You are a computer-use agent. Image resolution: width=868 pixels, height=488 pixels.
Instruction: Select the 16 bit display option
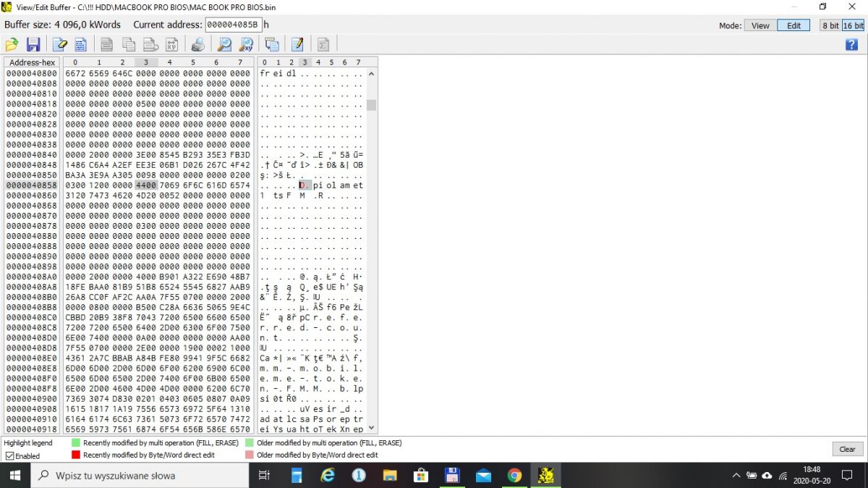pyautogui.click(x=853, y=25)
